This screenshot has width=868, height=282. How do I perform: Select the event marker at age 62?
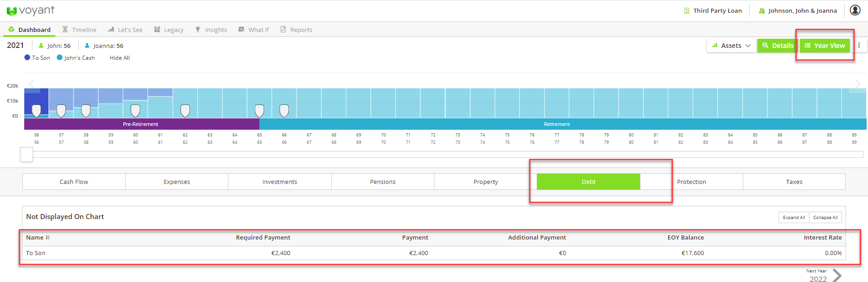pyautogui.click(x=185, y=110)
